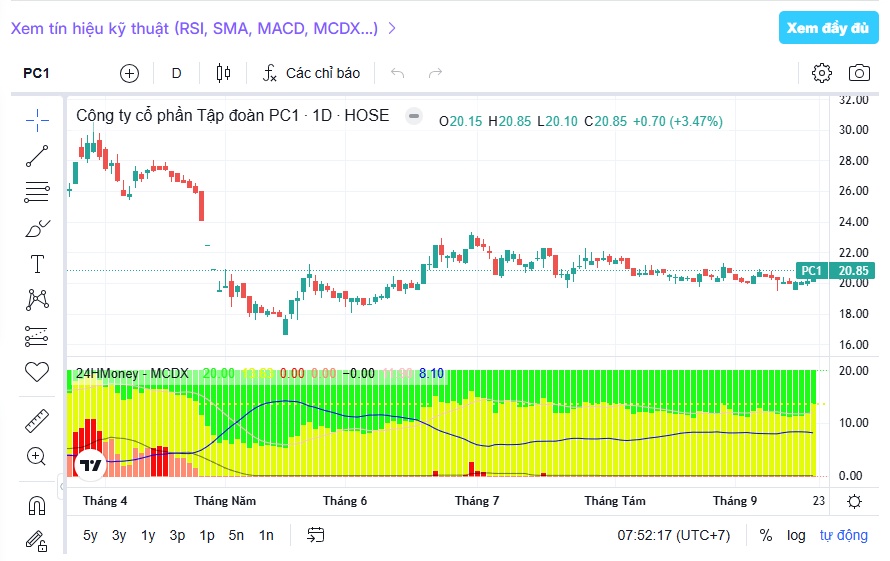Activate the zoom in tool

click(37, 456)
